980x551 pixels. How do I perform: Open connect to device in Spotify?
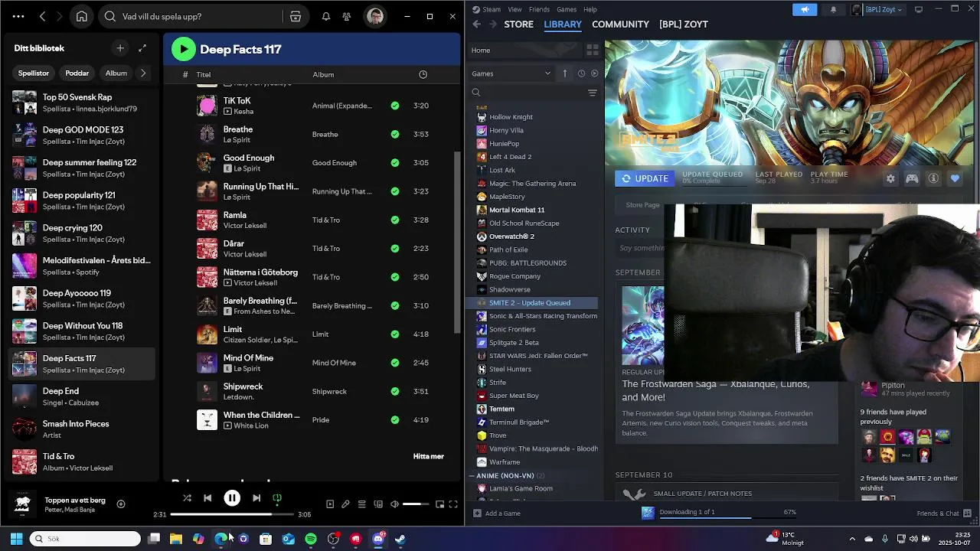point(378,504)
